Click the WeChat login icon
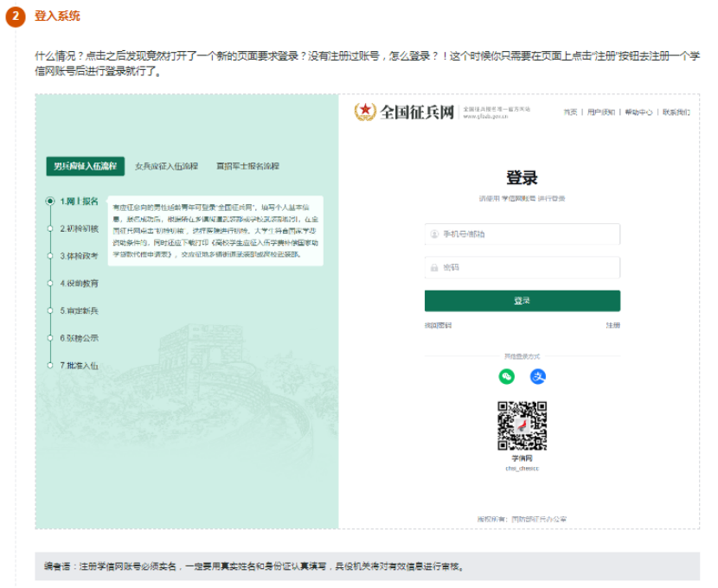This screenshot has width=718, height=588. tap(507, 376)
